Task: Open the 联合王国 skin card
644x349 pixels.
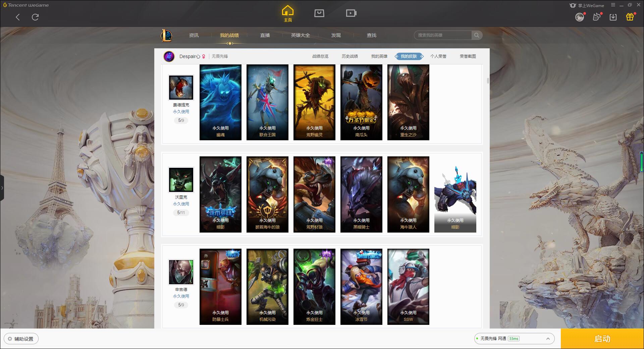Action: click(x=267, y=102)
